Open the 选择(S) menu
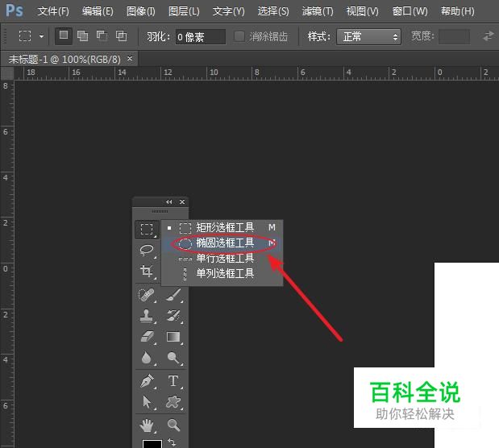The width and height of the screenshot is (499, 448). [x=273, y=11]
